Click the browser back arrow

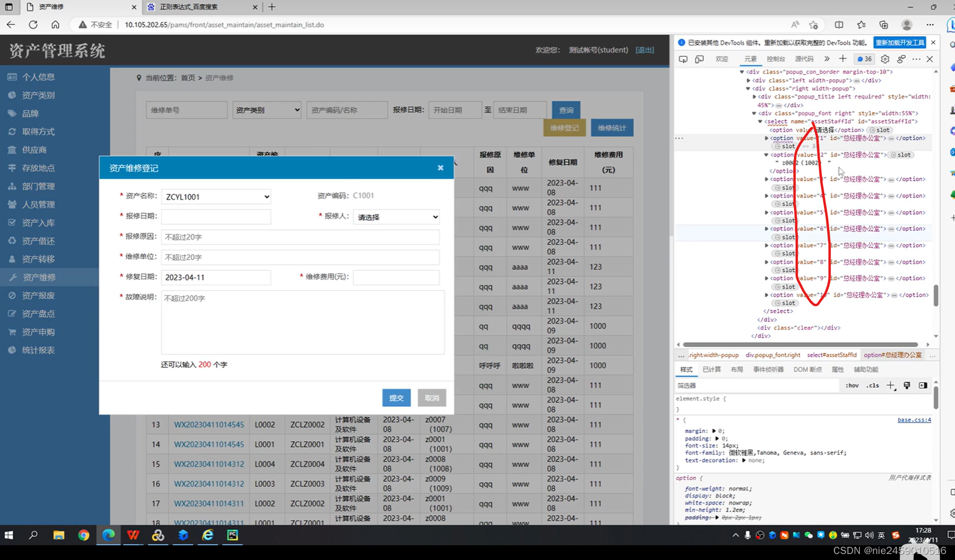click(x=11, y=25)
